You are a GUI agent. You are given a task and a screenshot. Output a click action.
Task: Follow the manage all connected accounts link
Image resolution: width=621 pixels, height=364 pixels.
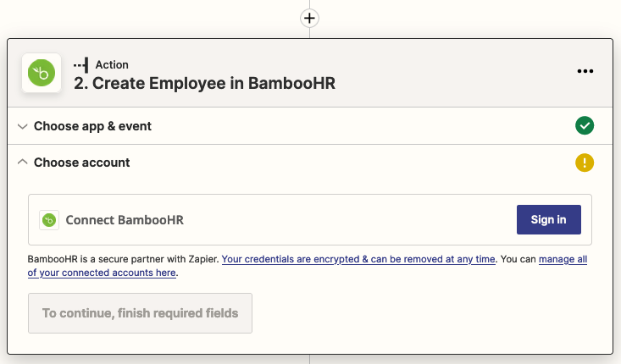(563, 259)
